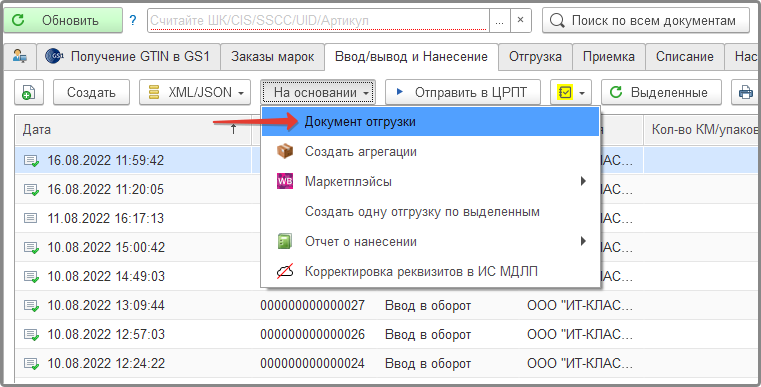This screenshot has height=387, width=761.
Task: Switch to Получение GTIN в GS1 tab
Action: pyautogui.click(x=129, y=57)
